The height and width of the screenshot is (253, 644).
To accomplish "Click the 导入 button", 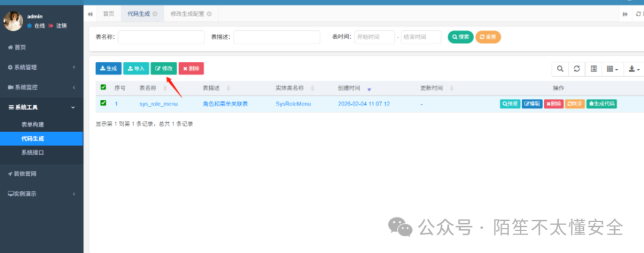I will (136, 68).
